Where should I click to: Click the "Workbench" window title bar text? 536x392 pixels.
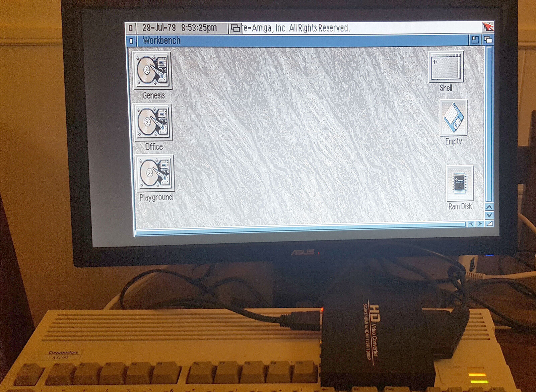(161, 41)
